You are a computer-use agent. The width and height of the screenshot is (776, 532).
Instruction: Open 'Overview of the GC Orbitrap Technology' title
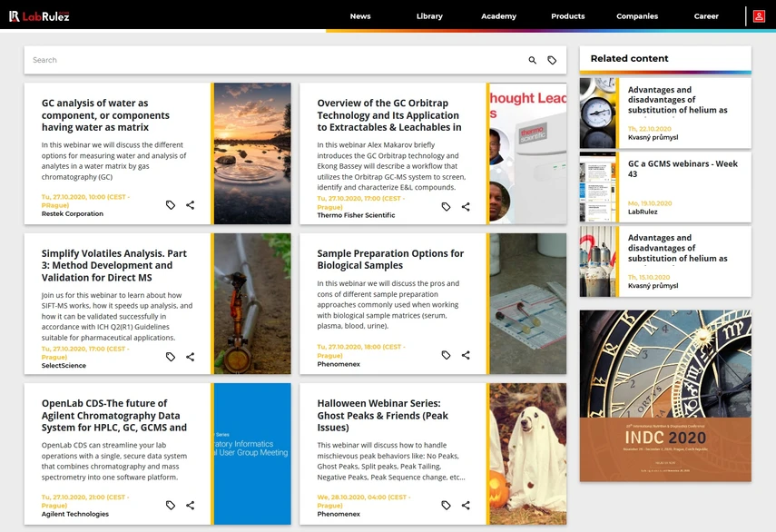point(389,115)
